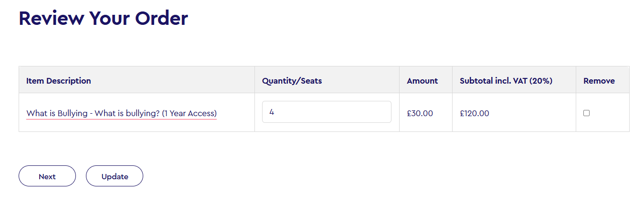Click the Amount column header

coord(422,81)
